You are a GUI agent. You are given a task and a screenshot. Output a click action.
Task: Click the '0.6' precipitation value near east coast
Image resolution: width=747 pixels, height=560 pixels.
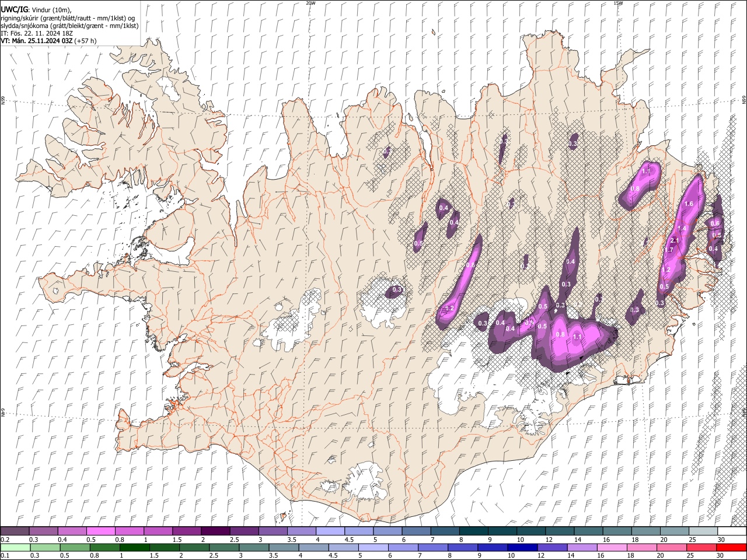click(x=715, y=223)
